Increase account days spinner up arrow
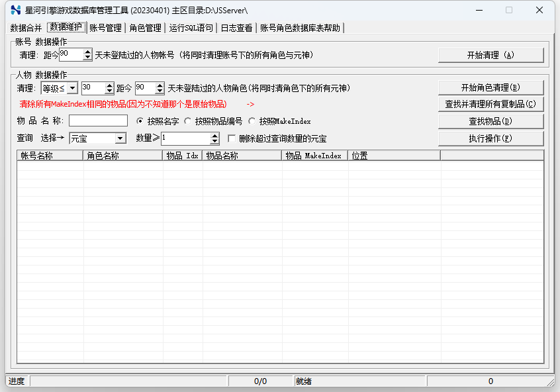 point(88,52)
